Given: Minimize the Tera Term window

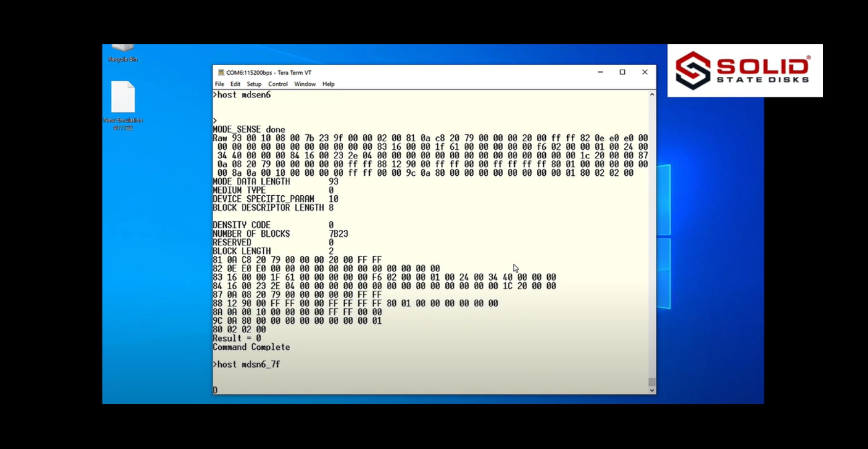Looking at the screenshot, I should pos(600,72).
